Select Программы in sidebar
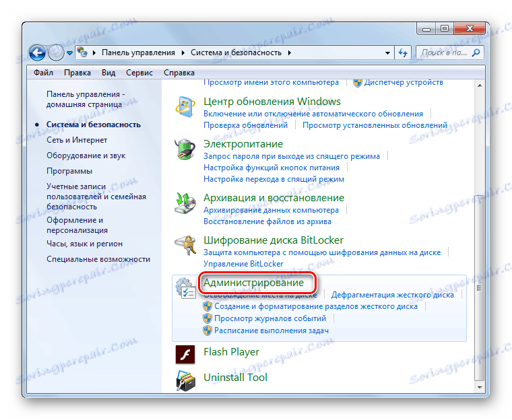 pyautogui.click(x=69, y=171)
